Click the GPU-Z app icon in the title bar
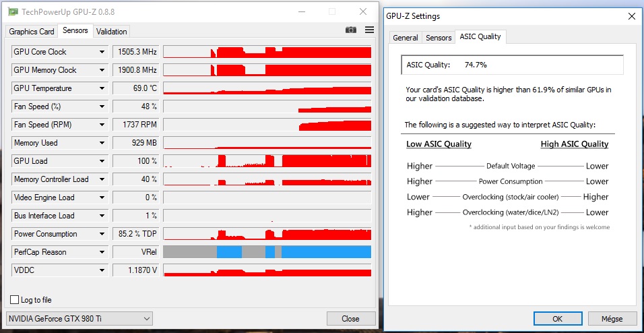 [13, 12]
